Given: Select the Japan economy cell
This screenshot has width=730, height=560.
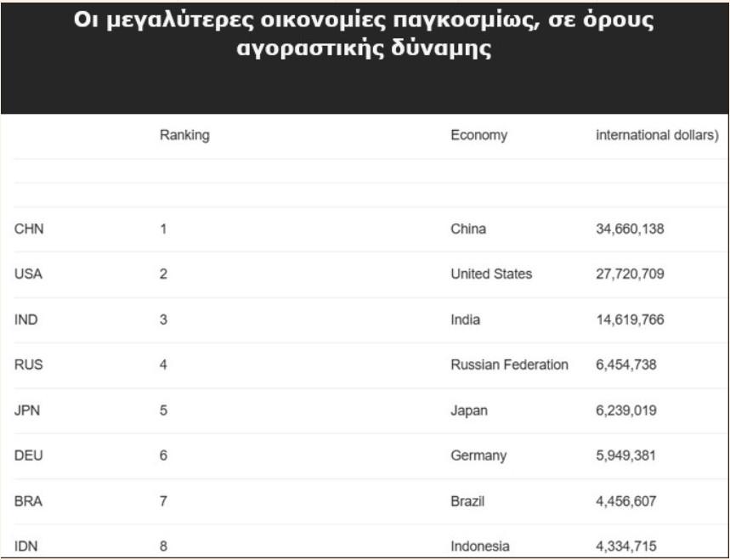Looking at the screenshot, I should [468, 410].
